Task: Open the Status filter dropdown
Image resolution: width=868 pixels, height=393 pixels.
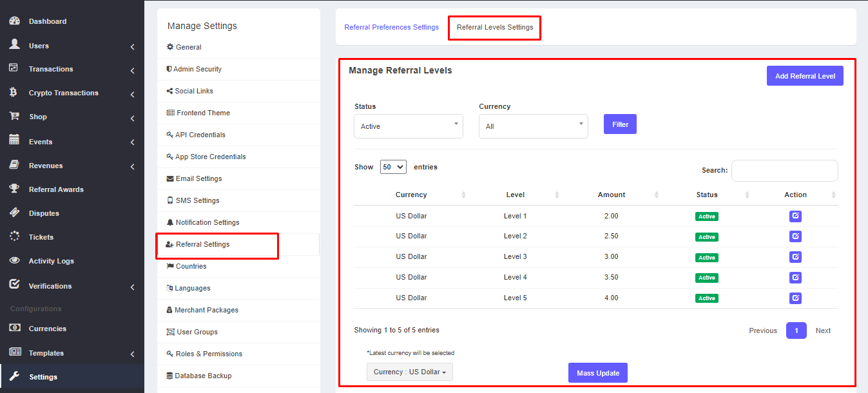Action: pyautogui.click(x=408, y=126)
